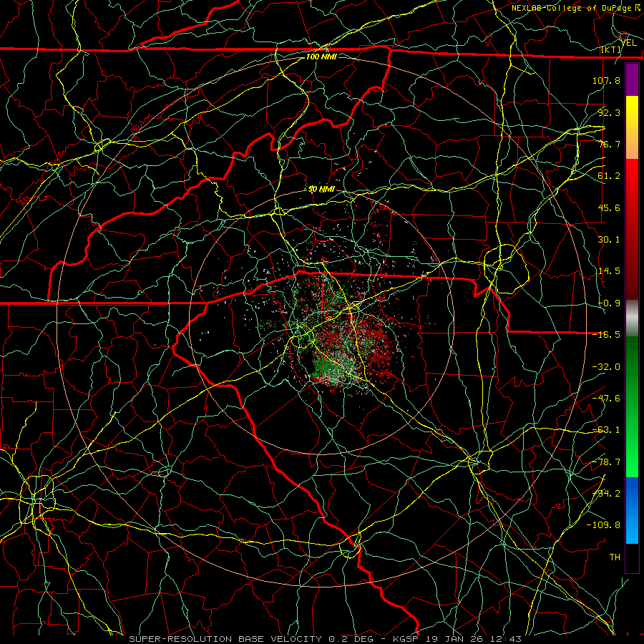644x644 pixels.
Task: Click the 14.5 legend value
Action: 609,271
